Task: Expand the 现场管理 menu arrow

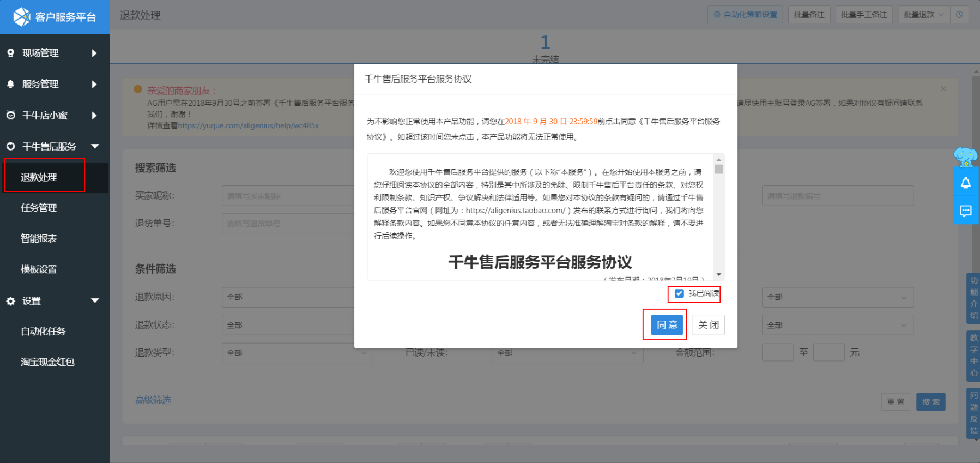Action: pos(94,53)
